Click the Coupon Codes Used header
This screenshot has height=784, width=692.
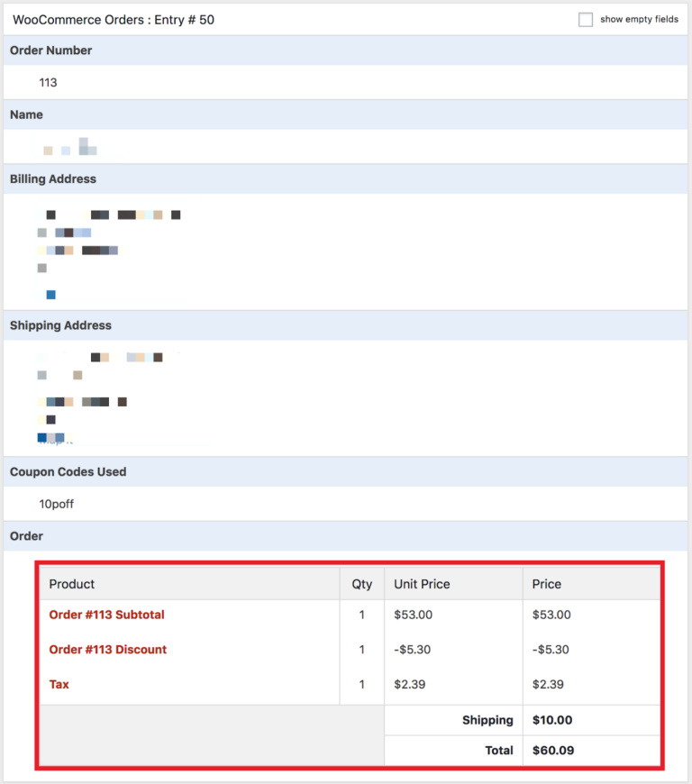coord(67,471)
